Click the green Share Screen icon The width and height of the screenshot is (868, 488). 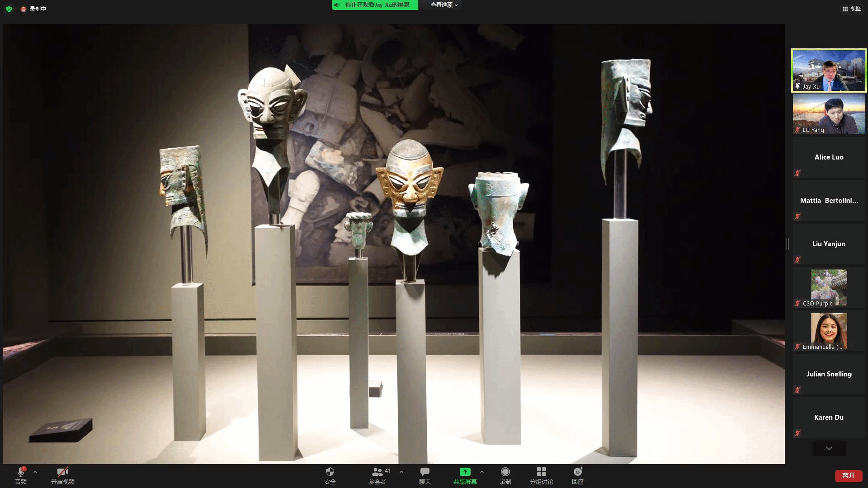tap(465, 472)
